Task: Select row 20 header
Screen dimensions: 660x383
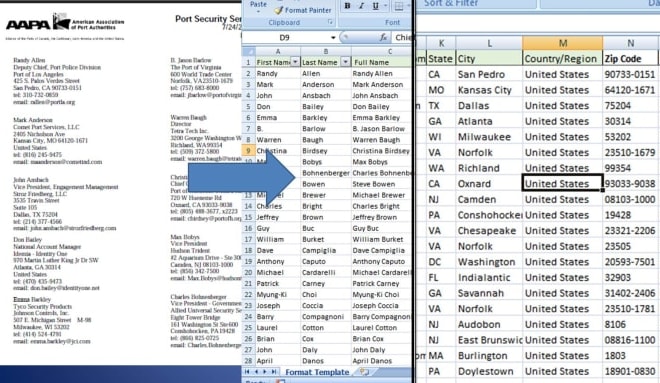Action: (248, 272)
